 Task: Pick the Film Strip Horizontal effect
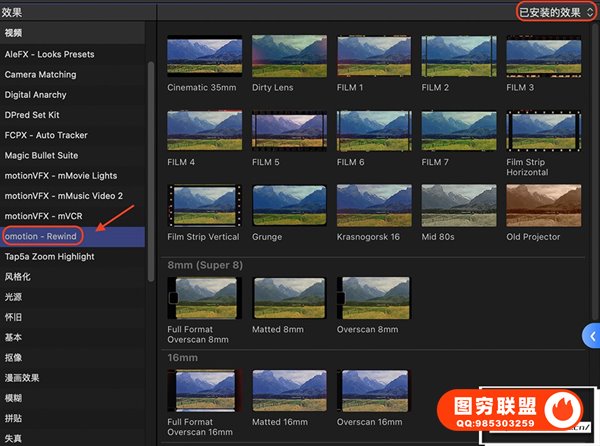click(x=544, y=130)
